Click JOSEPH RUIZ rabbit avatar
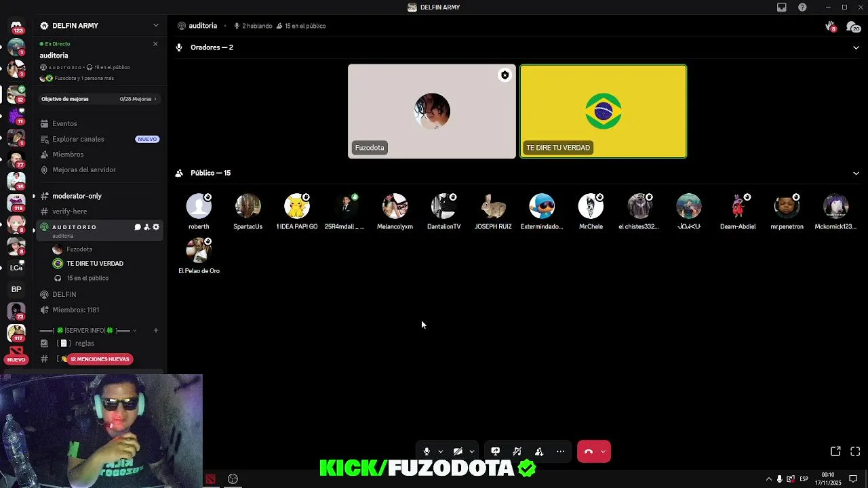The width and height of the screenshot is (868, 488). pos(493,206)
